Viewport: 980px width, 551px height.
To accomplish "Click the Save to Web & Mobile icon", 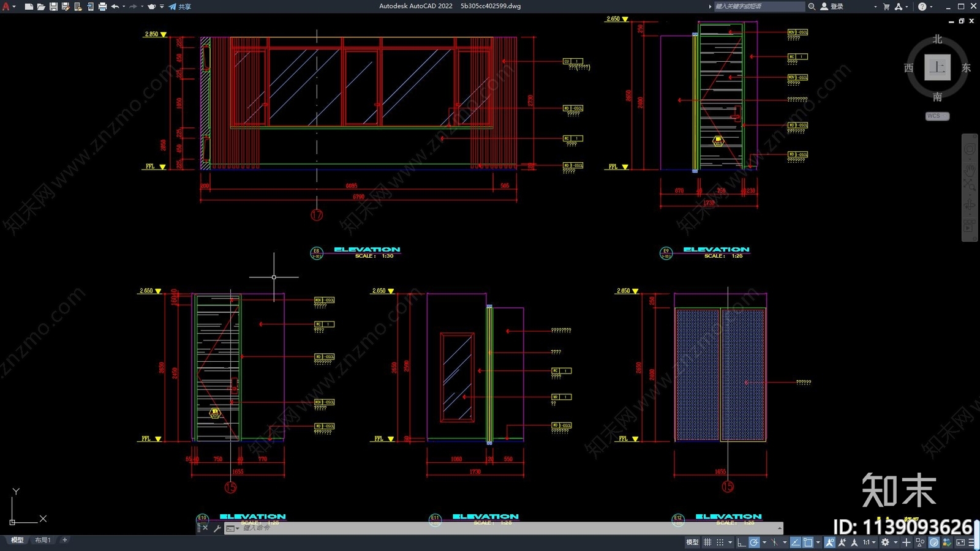I will 90,6.
